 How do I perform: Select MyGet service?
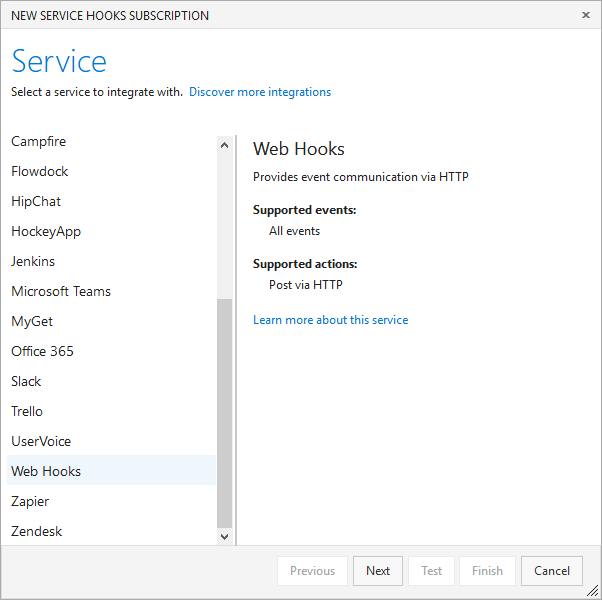(x=32, y=322)
